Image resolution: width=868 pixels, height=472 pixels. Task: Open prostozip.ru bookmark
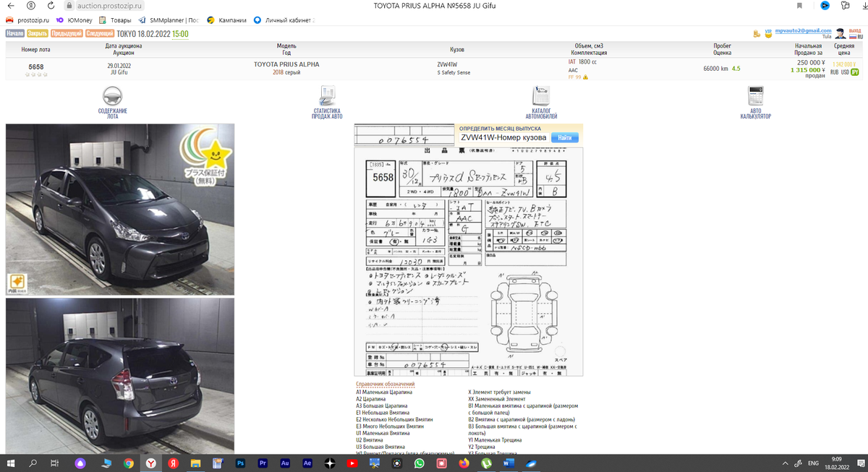point(27,20)
